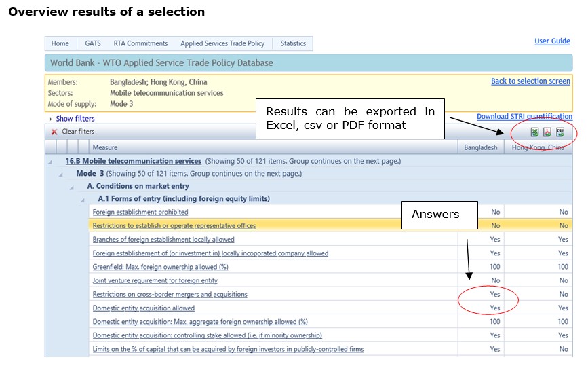Select Hong Kong No in Joint venture requirement row
This screenshot has width=588, height=368.
tap(564, 280)
